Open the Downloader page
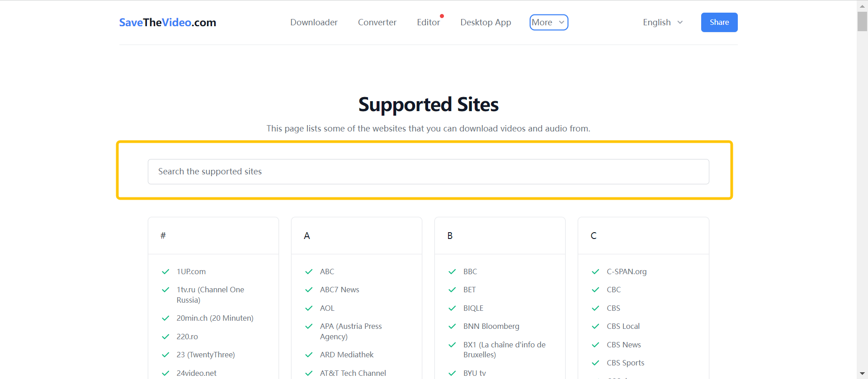Image resolution: width=868 pixels, height=379 pixels. coord(314,23)
